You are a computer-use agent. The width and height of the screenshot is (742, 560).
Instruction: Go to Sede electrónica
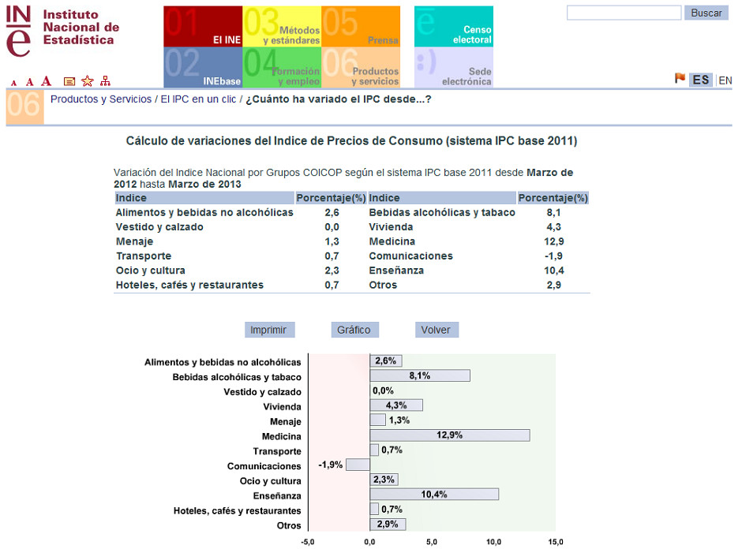454,67
